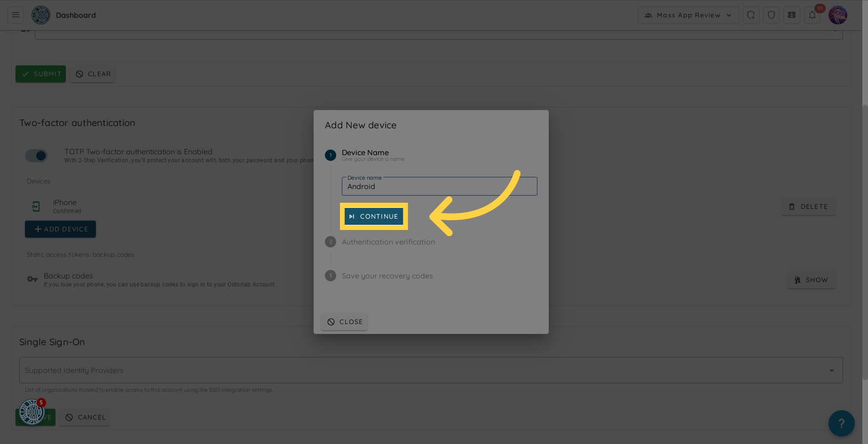Show the backup codes

coord(811,280)
